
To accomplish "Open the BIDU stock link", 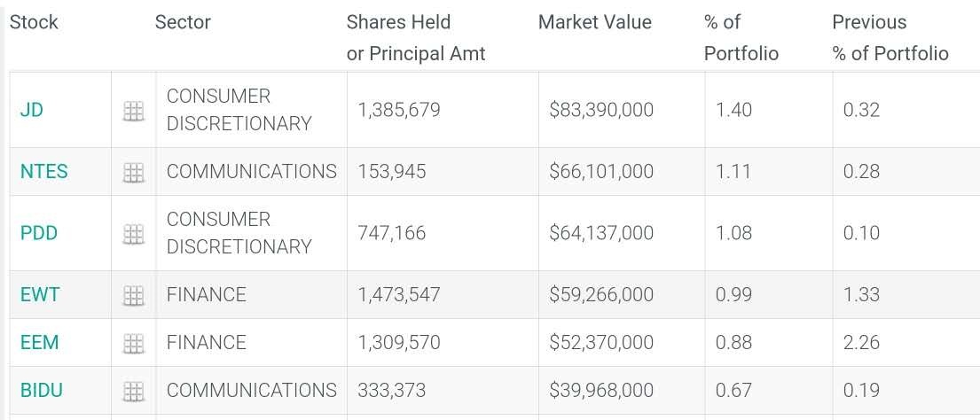I will pyautogui.click(x=42, y=391).
